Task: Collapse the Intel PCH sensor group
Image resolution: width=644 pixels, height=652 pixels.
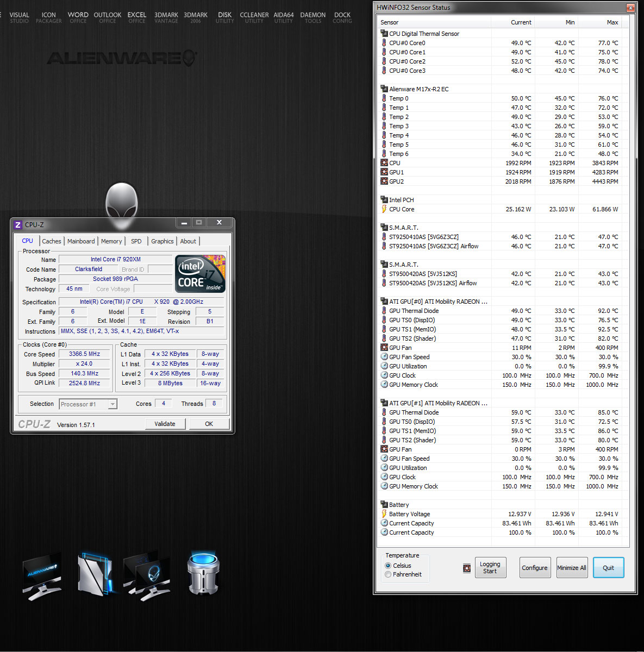Action: point(384,200)
